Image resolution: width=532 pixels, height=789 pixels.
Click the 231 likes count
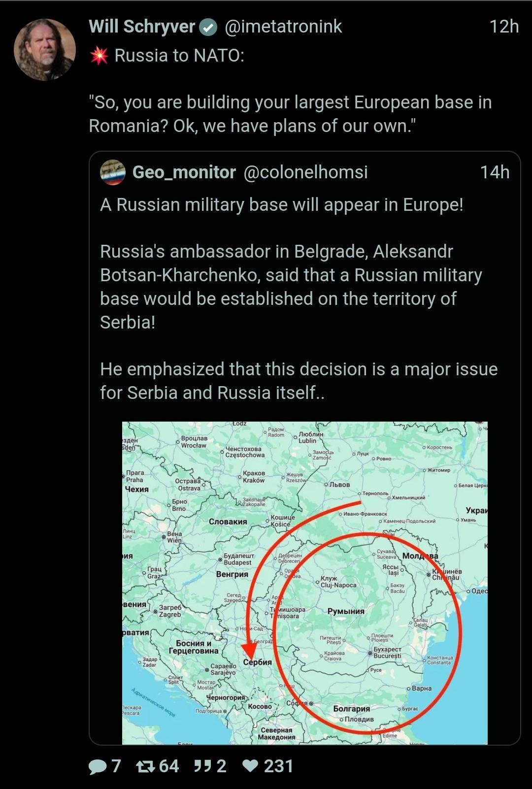coord(279,766)
